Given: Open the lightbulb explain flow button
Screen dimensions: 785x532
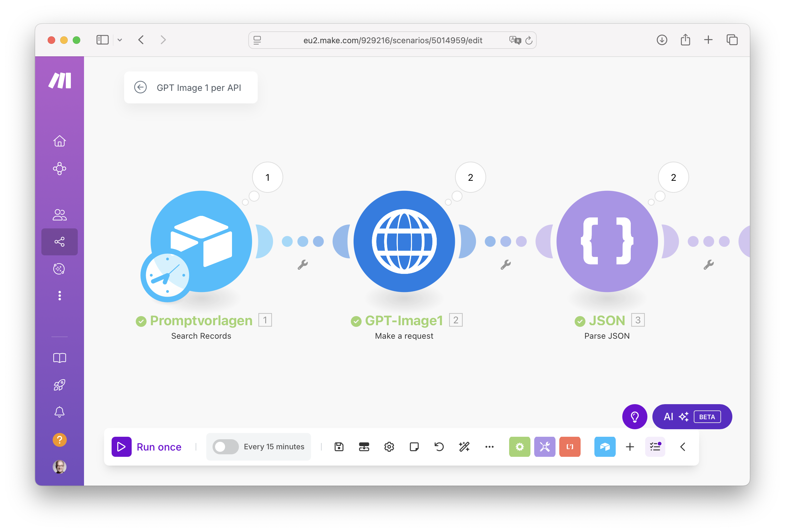Looking at the screenshot, I should (635, 417).
